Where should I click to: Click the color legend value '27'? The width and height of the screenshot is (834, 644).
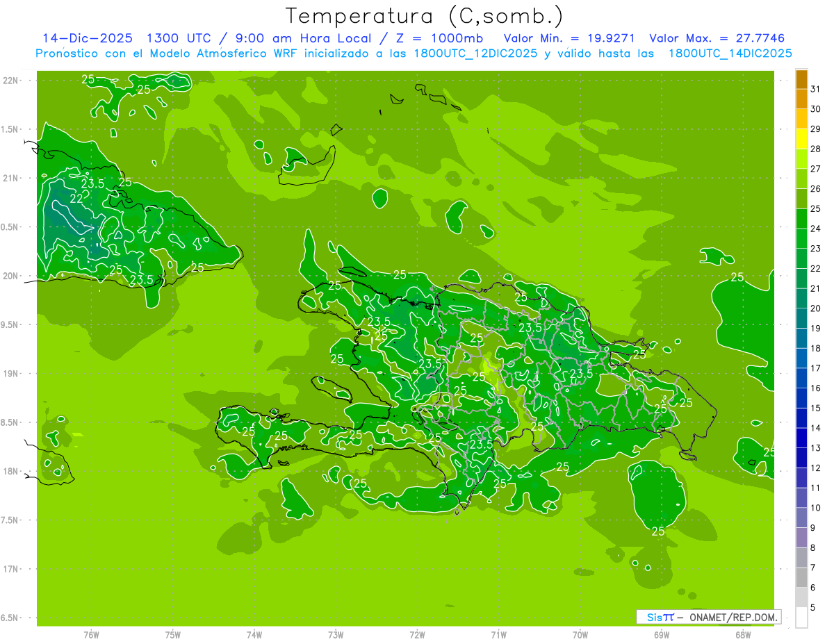click(x=816, y=169)
